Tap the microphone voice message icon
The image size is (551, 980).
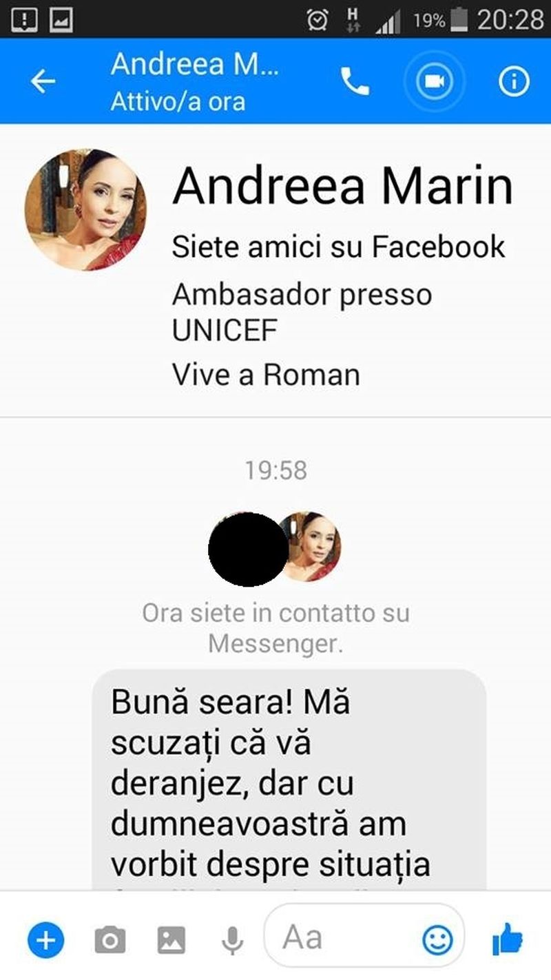(233, 939)
